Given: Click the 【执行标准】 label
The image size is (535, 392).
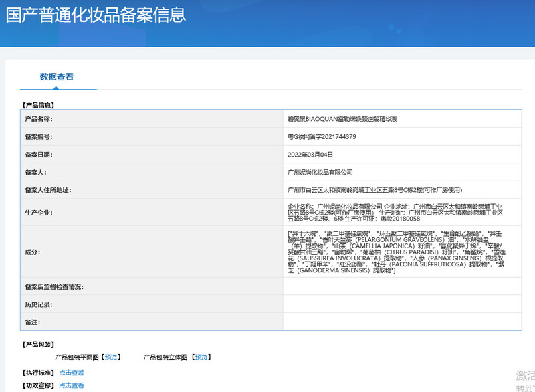Looking at the screenshot, I should [38, 373].
